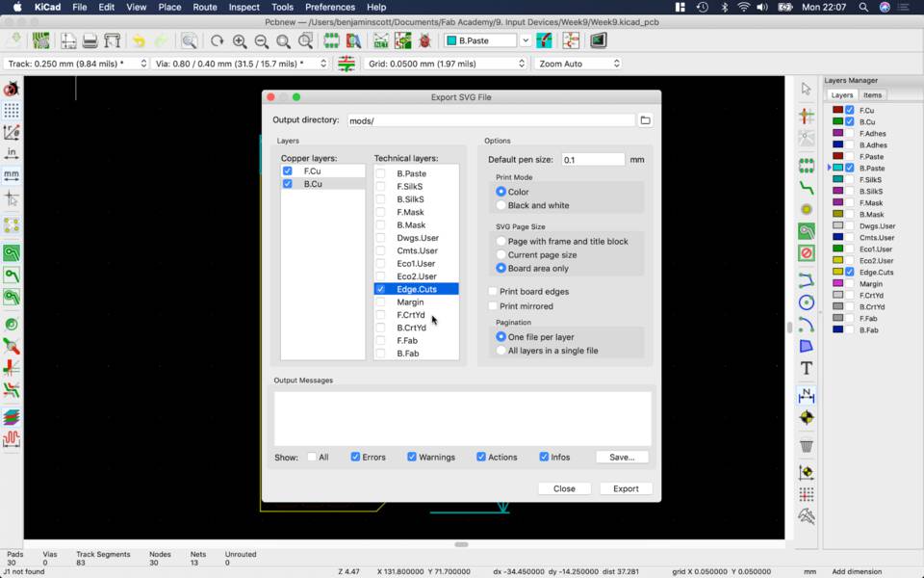Click Edge.Cuts color swatch in Layers Manager
924x578 pixels.
pos(837,272)
